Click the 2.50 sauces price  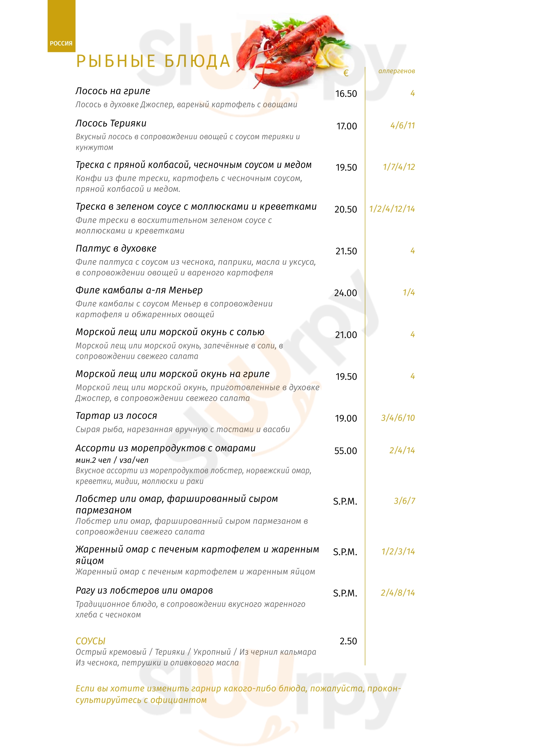tap(348, 641)
